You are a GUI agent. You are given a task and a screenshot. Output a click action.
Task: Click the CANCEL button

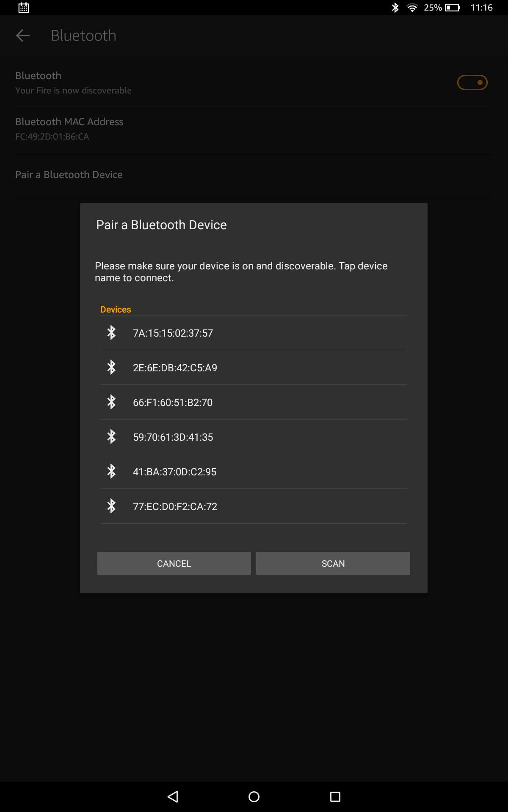point(174,563)
